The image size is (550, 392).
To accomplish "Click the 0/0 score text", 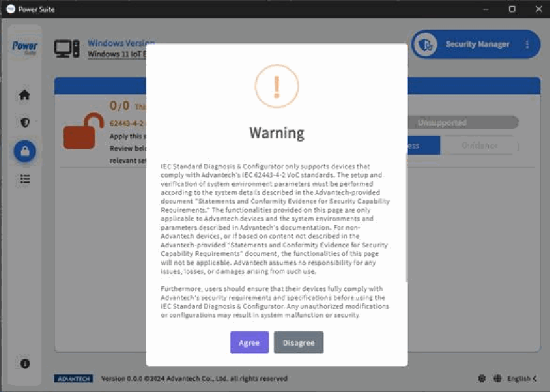I will 119,106.
